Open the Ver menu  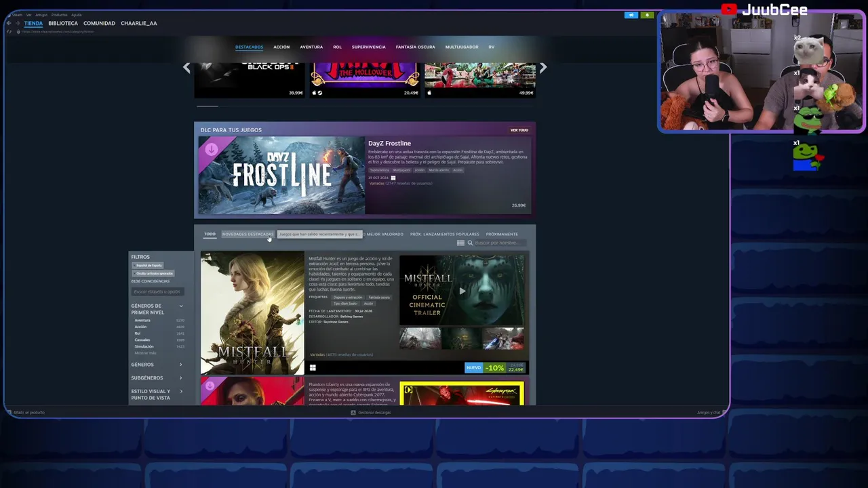(x=28, y=14)
